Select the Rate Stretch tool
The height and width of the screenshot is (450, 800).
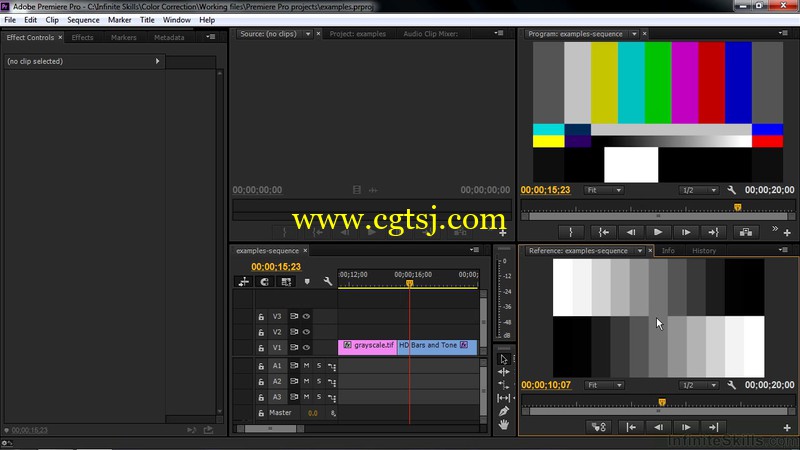[504, 385]
